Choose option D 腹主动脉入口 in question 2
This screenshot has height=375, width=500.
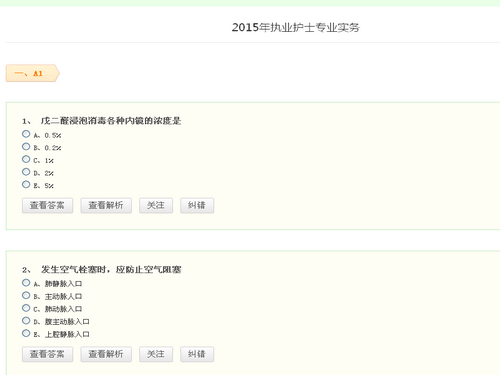tap(26, 321)
